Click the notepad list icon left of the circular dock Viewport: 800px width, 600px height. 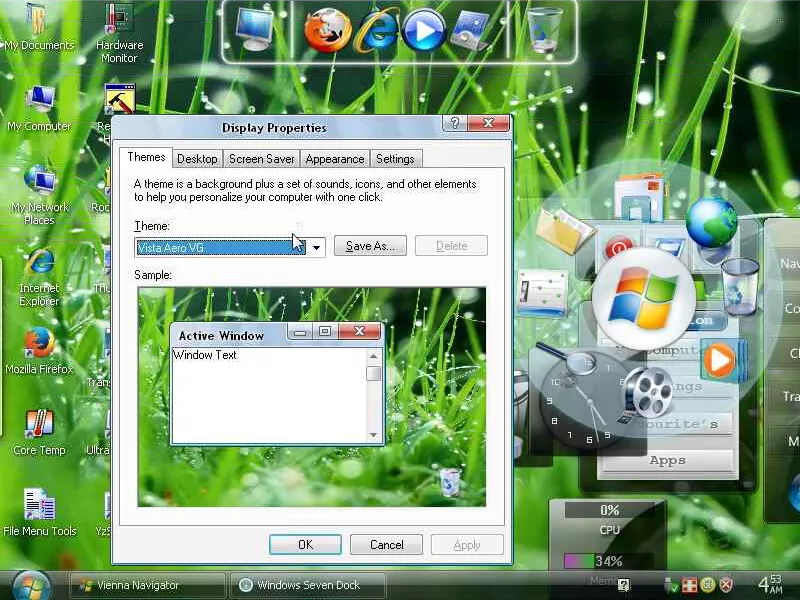coord(543,293)
